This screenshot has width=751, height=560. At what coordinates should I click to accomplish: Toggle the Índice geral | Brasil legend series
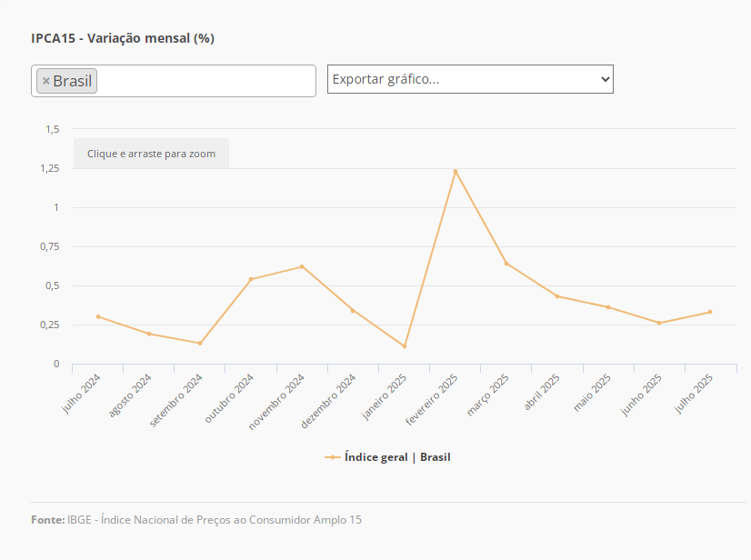pos(397,457)
